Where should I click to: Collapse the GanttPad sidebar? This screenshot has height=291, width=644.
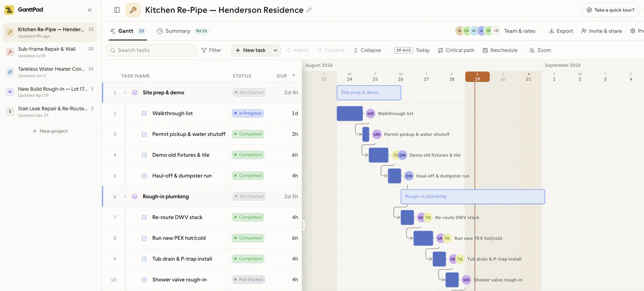tap(90, 10)
